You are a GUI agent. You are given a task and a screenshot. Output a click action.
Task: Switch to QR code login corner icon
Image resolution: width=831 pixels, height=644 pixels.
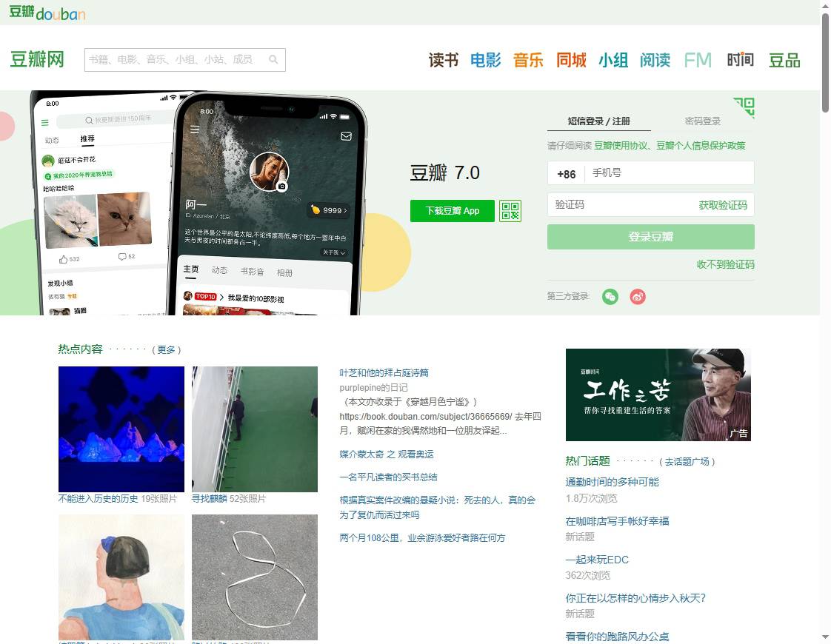point(744,107)
